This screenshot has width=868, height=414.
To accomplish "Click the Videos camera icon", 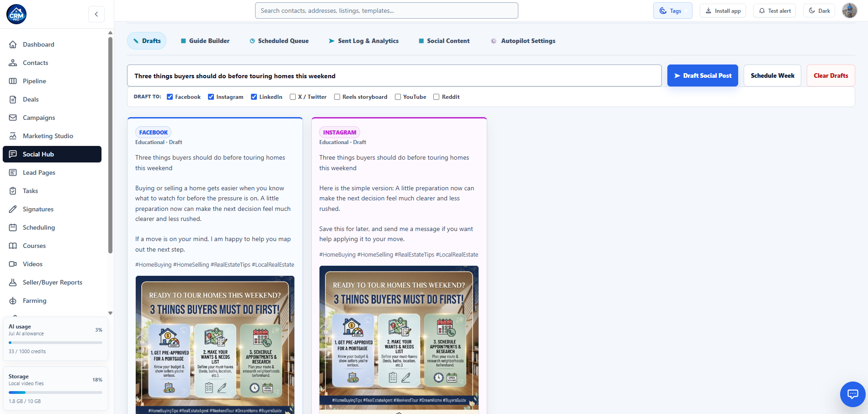I will (13, 264).
